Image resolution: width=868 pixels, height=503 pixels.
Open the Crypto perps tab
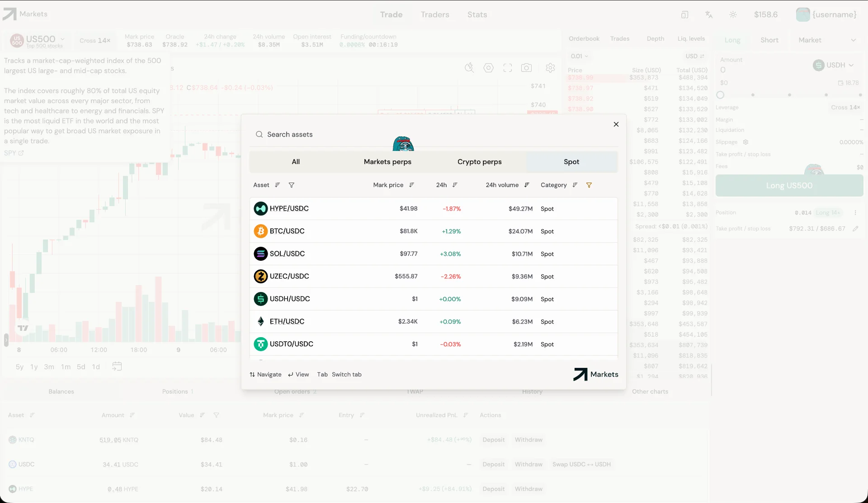point(479,162)
